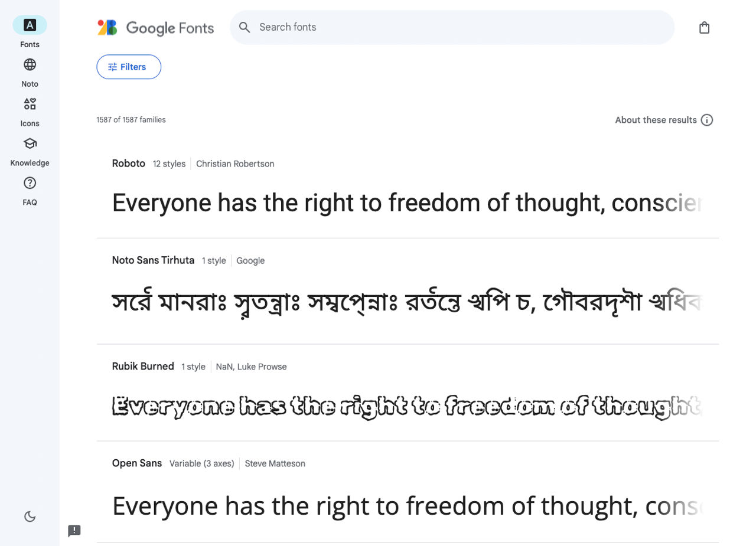Open the Noto Sans Tirhuta font

coord(153,260)
